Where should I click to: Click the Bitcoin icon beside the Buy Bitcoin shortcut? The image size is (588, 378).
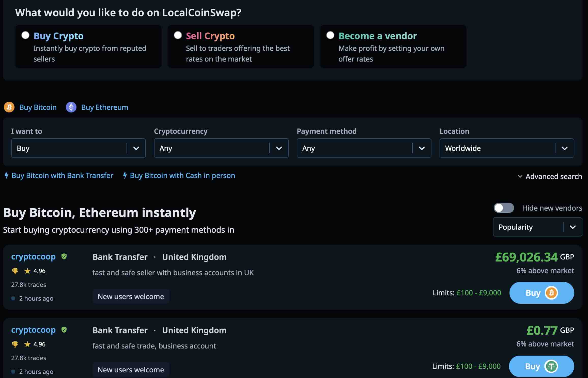(x=9, y=107)
